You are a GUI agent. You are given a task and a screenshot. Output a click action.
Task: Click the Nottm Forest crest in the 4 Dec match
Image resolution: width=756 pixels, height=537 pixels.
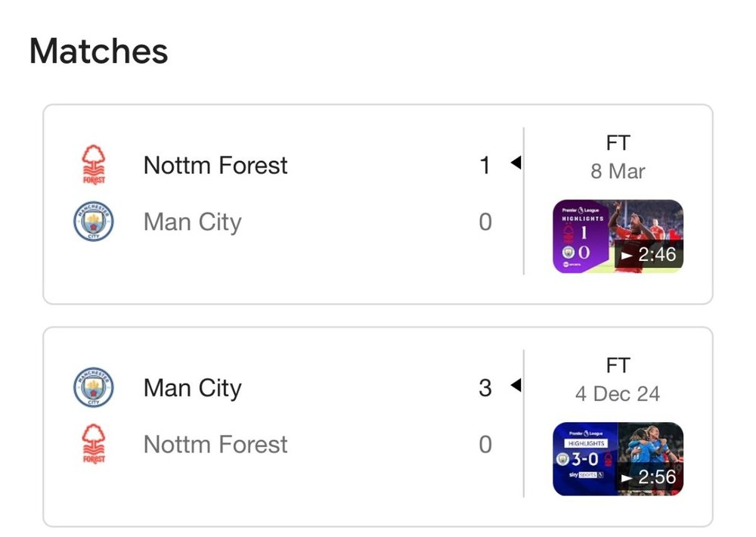(x=94, y=444)
